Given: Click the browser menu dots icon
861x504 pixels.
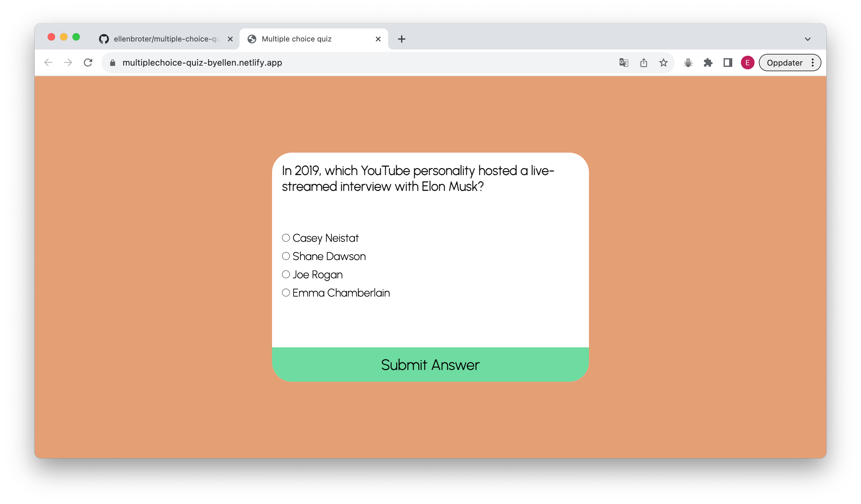Looking at the screenshot, I should click(x=814, y=63).
